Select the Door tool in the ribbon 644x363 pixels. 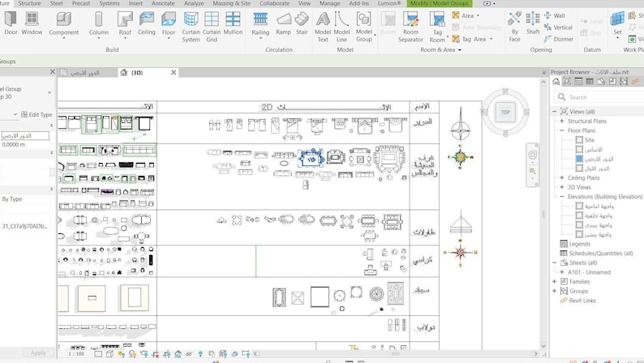[x=11, y=23]
